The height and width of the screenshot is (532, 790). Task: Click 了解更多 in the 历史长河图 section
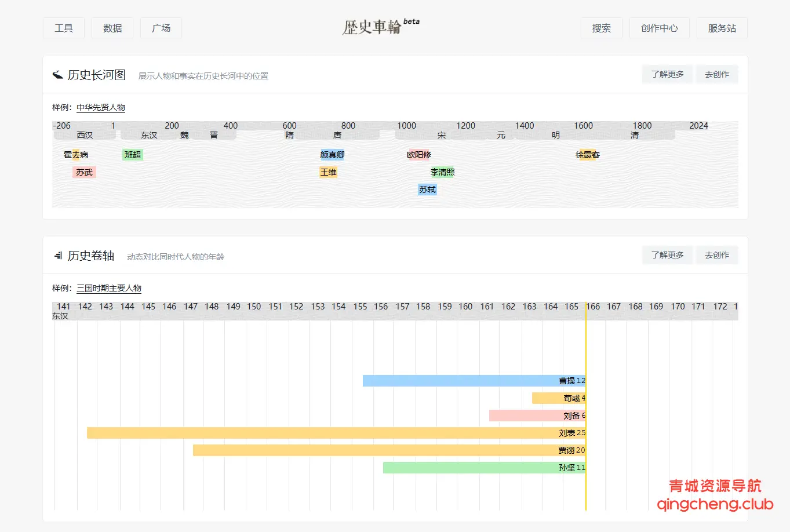pos(667,74)
